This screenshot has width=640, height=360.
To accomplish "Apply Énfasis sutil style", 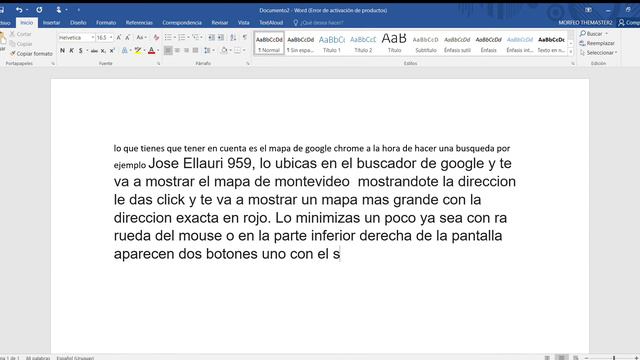I will (x=457, y=43).
